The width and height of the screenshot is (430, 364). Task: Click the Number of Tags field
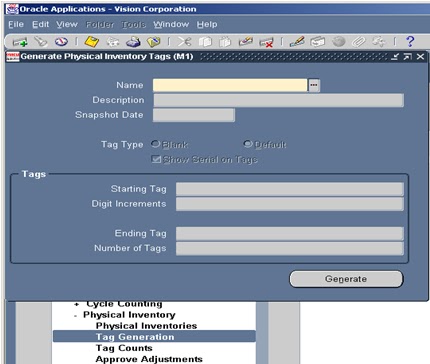290,249
